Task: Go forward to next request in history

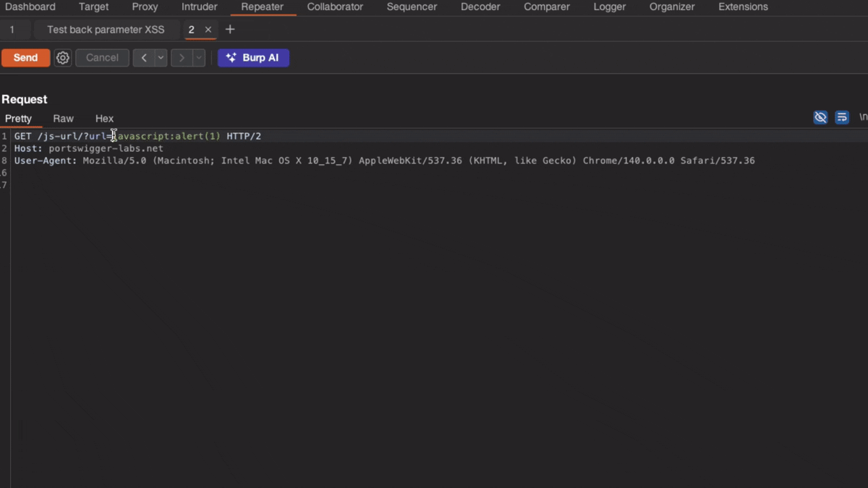Action: [x=182, y=58]
